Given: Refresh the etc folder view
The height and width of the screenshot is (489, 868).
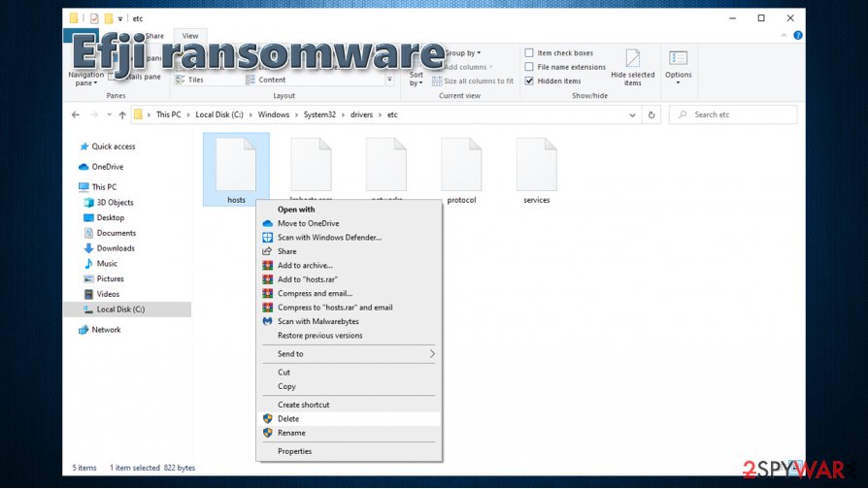Looking at the screenshot, I should pos(651,115).
